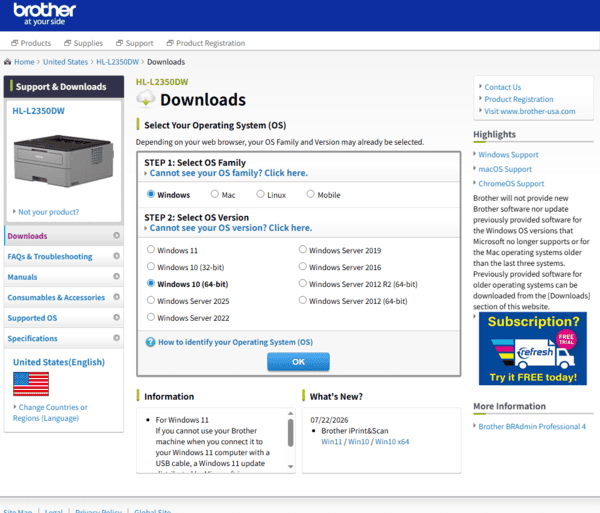Click Contact Us link
Image resolution: width=600 pixels, height=513 pixels.
pyautogui.click(x=502, y=87)
